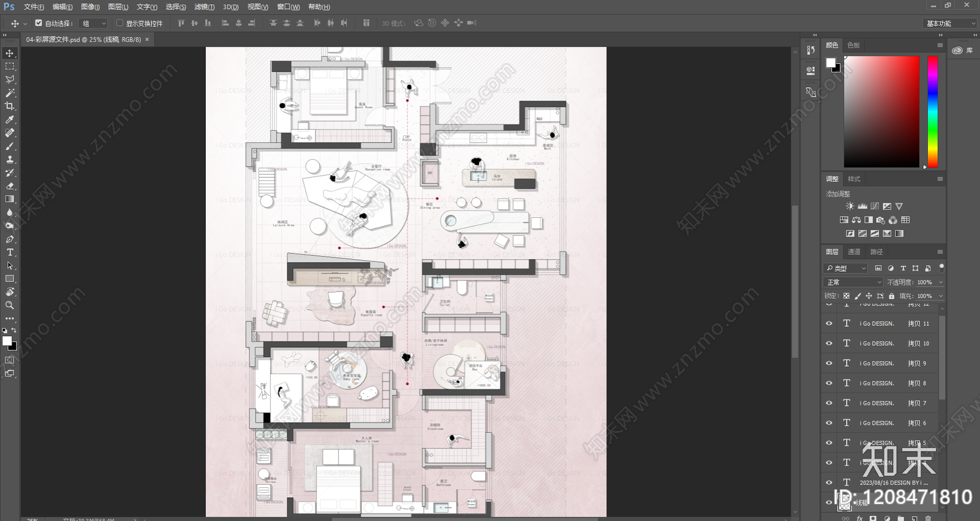
Task: Close the 04-彩屏源文件.psd document tab
Action: click(147, 39)
